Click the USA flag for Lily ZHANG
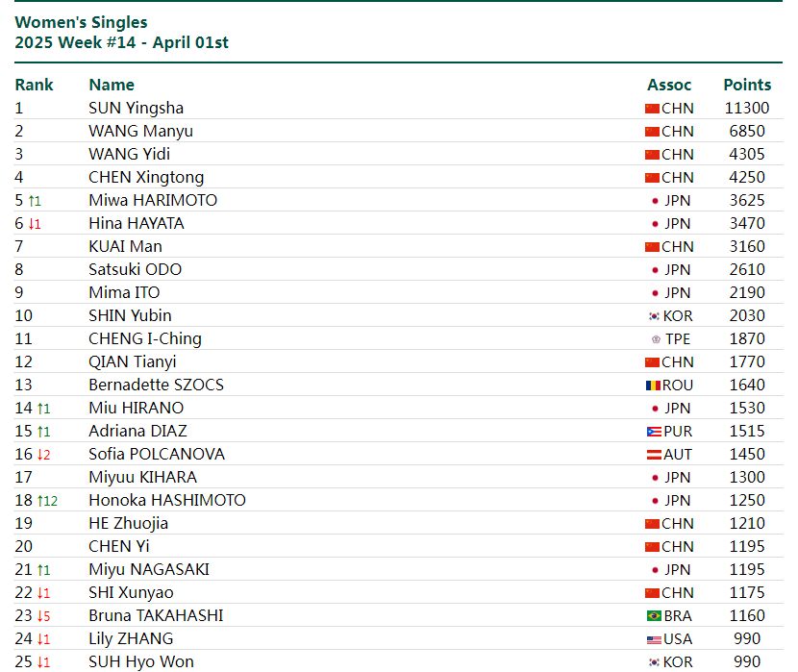Screen dimensions: 798x672 tap(654, 639)
